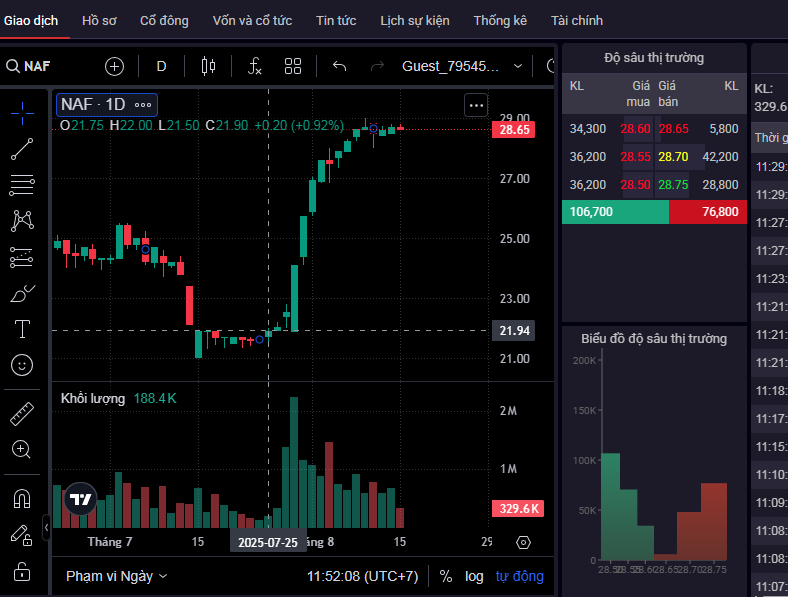Click ask price 28.70 in market depth
788x597 pixels.
(673, 157)
